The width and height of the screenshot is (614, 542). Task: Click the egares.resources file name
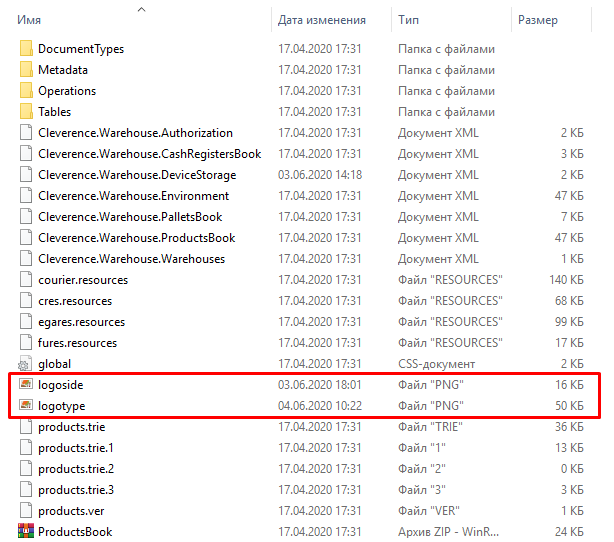(x=81, y=322)
